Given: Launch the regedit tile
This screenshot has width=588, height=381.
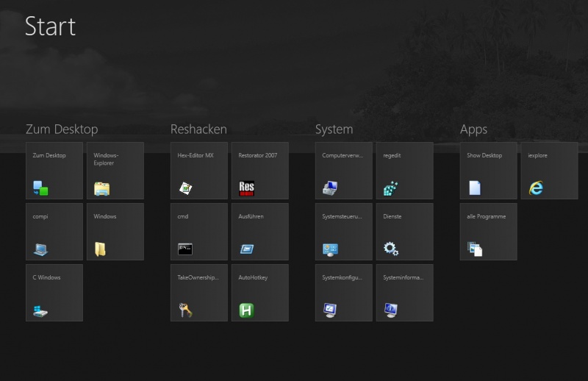Looking at the screenshot, I should [x=405, y=171].
